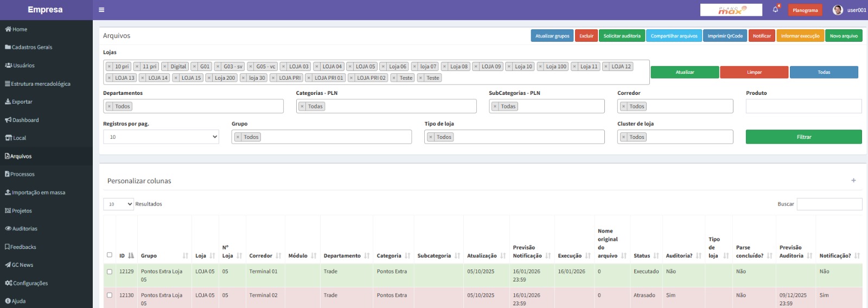Sort table by Subcategoria column
The image size is (868, 308).
coord(457,255)
